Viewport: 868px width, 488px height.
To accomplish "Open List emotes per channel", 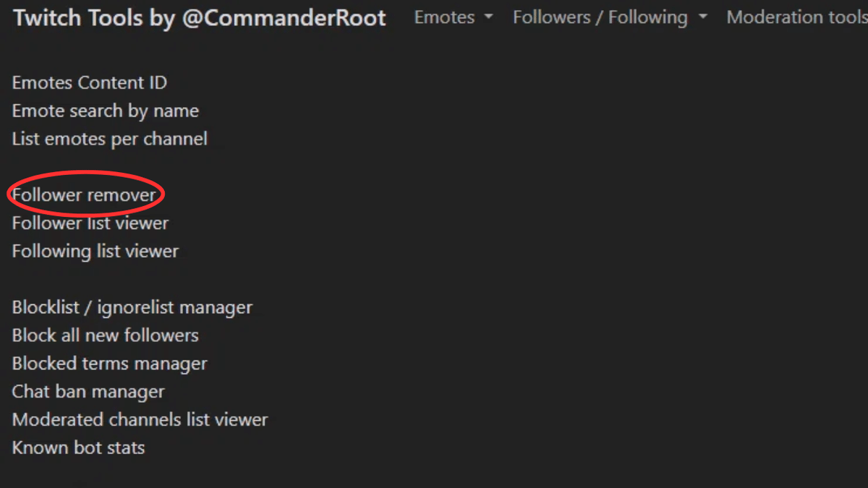I will pos(109,138).
